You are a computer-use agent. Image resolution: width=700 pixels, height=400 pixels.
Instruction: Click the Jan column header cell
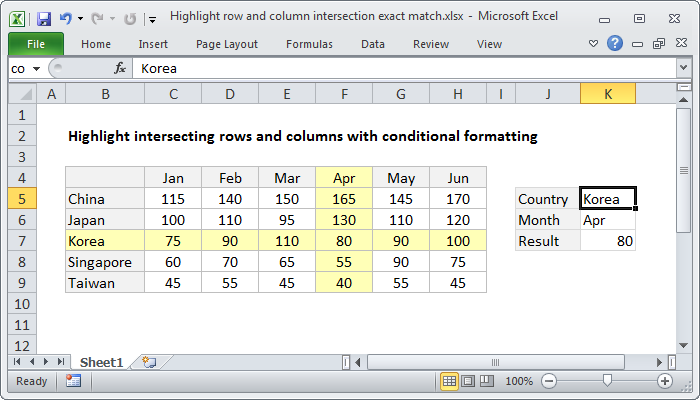point(173,178)
